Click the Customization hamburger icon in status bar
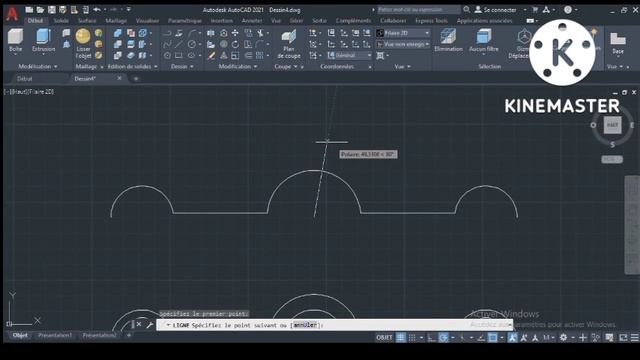640x360 pixels. pyautogui.click(x=634, y=338)
